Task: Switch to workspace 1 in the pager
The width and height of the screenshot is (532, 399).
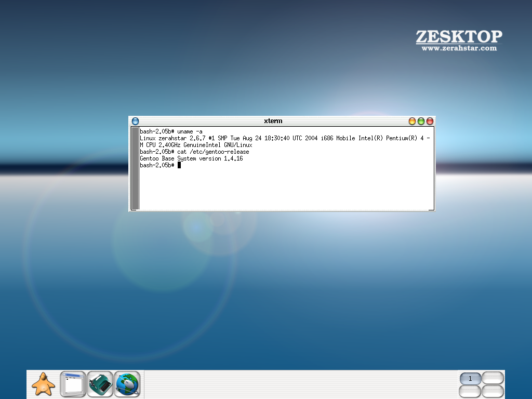Action: click(470, 378)
